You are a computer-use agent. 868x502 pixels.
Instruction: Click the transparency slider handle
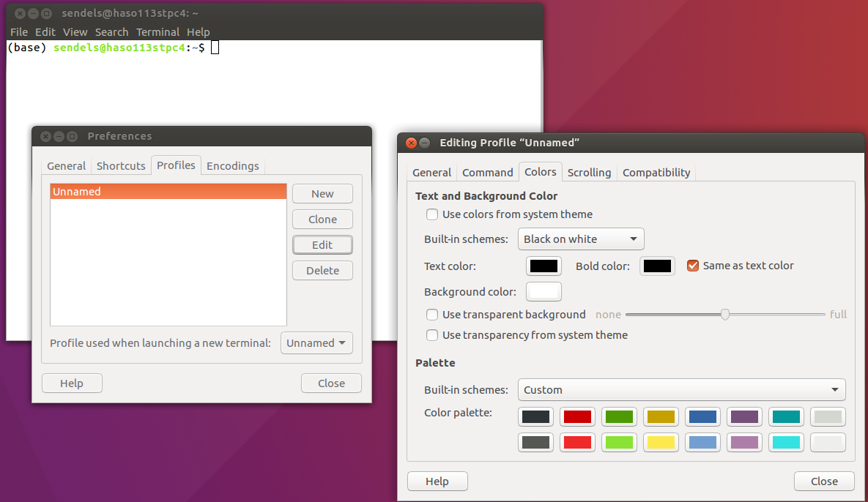[x=725, y=315]
